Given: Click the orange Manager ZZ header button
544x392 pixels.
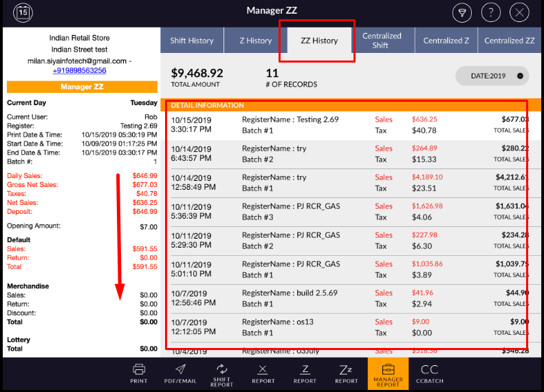Looking at the screenshot, I should point(82,87).
